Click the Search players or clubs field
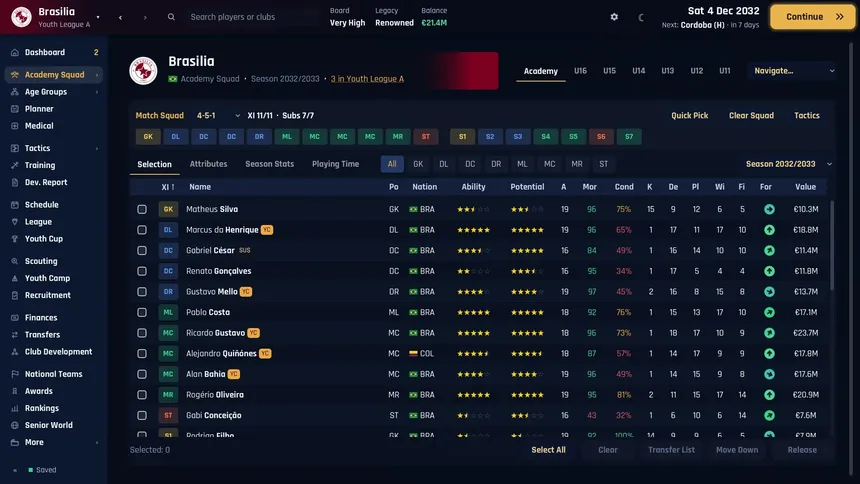This screenshot has width=860, height=484. (252, 17)
